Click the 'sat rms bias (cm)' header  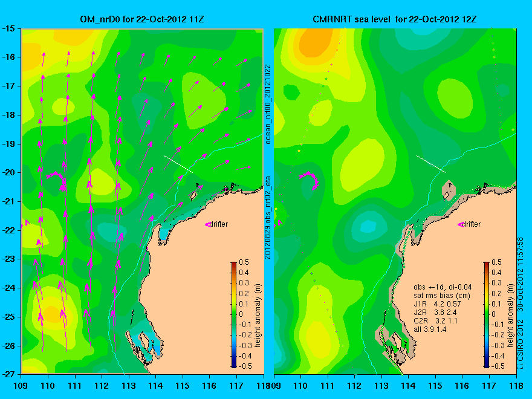[x=442, y=296]
